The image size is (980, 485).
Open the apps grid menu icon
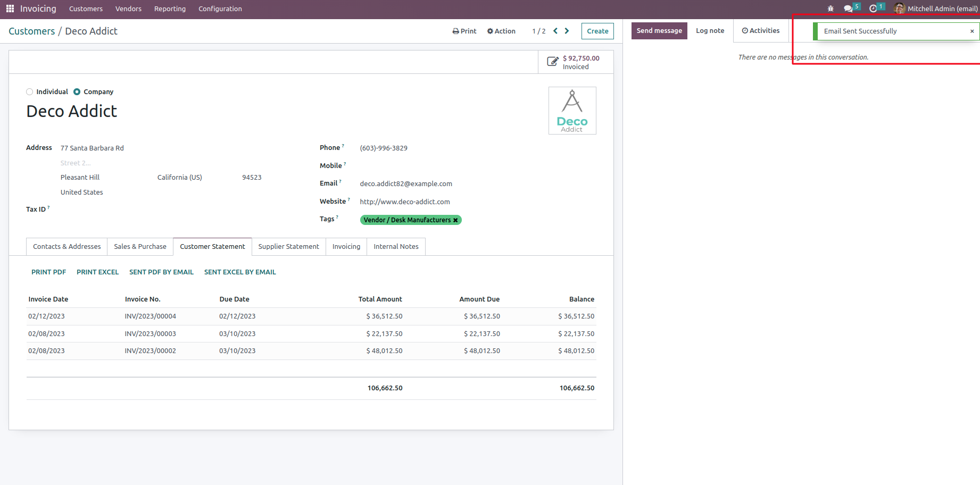pyautogui.click(x=10, y=9)
